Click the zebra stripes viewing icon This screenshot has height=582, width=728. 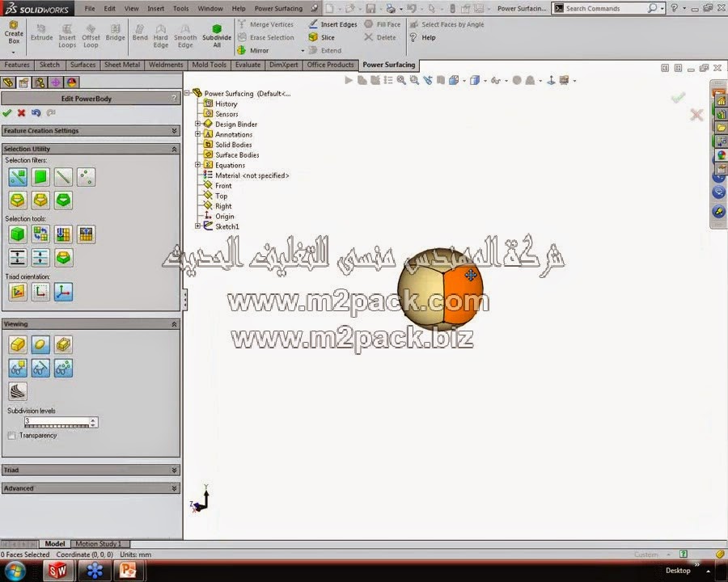click(x=18, y=391)
